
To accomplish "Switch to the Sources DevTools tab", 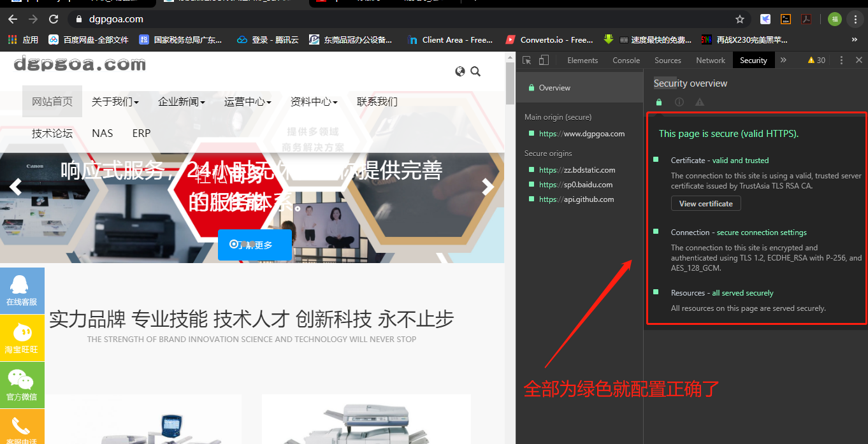I will tap(668, 60).
